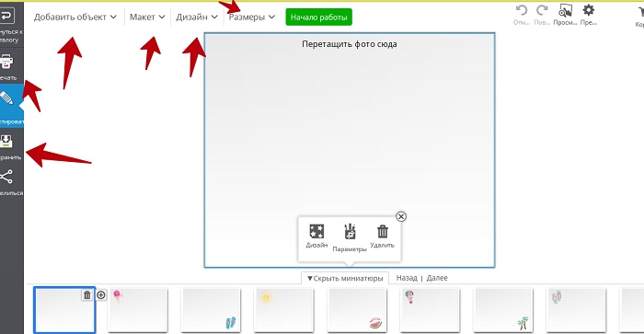Open Дизайн icon in the popup
The image size is (644, 334).
316,231
